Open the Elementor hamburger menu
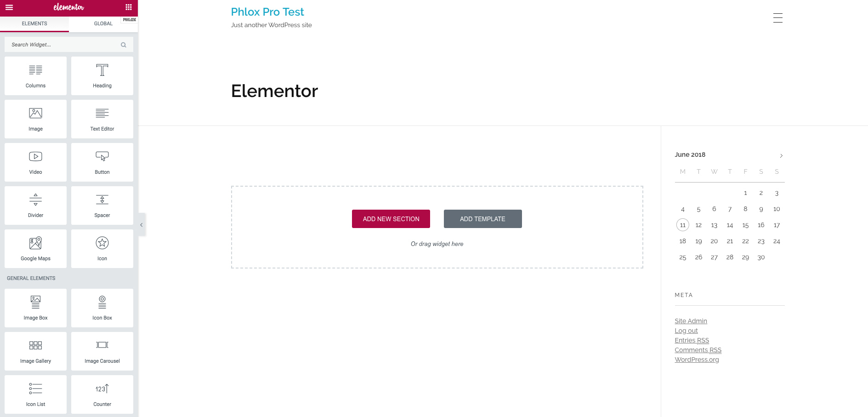 tap(9, 7)
